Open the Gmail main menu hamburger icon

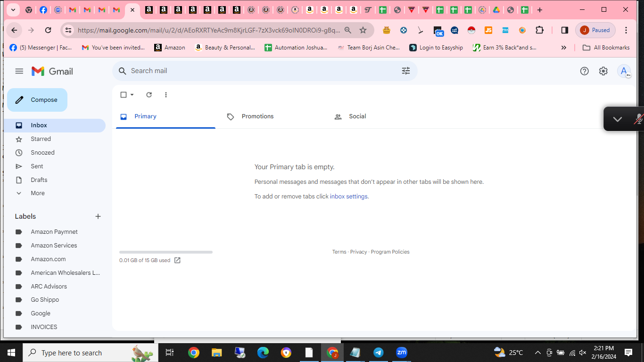point(19,71)
